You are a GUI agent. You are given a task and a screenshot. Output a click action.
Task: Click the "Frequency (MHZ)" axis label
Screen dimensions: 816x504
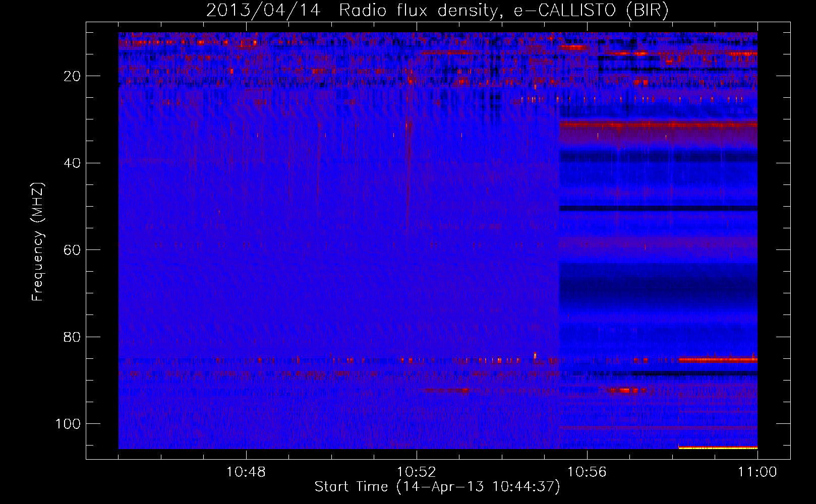pos(38,242)
